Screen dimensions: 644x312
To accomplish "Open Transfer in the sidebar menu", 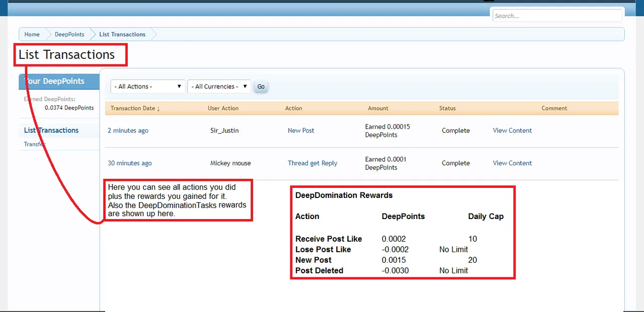I will click(35, 144).
